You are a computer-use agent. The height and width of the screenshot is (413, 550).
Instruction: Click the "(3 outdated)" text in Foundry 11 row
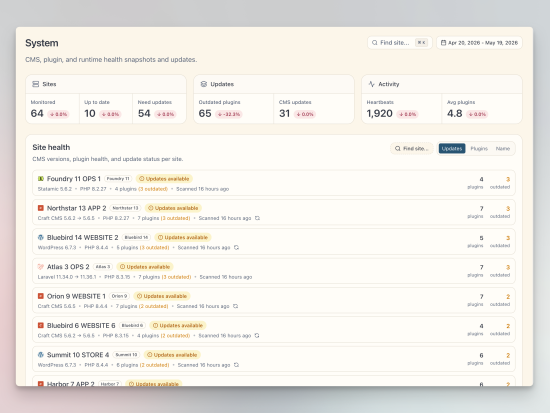(153, 189)
